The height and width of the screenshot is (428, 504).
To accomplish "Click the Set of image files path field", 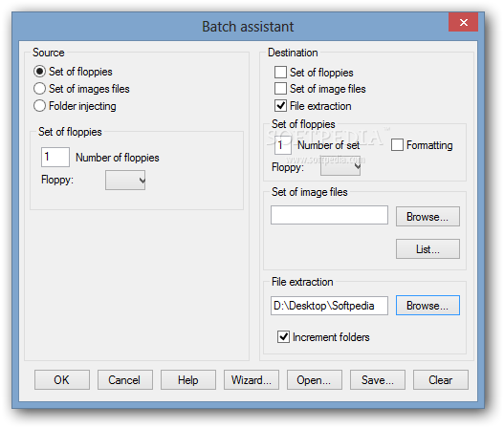I will point(329,215).
